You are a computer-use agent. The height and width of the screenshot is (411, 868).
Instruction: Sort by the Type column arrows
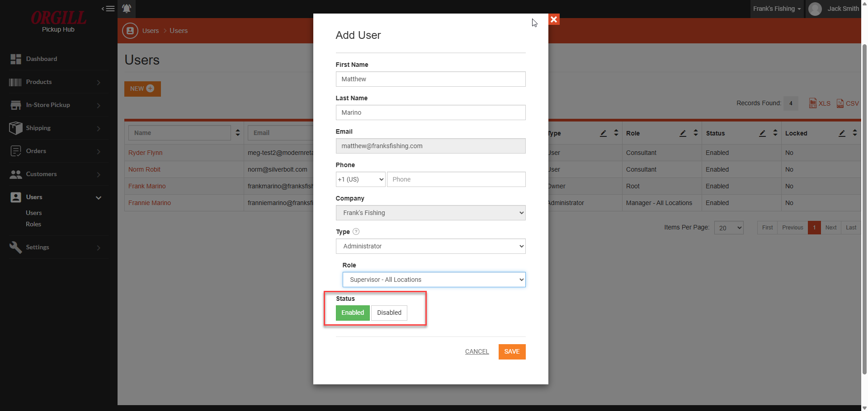click(616, 133)
